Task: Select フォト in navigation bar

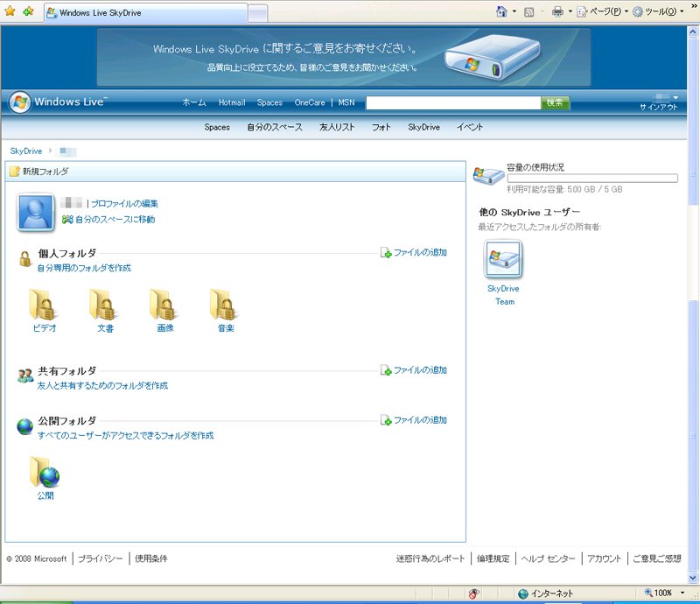Action: (x=381, y=127)
